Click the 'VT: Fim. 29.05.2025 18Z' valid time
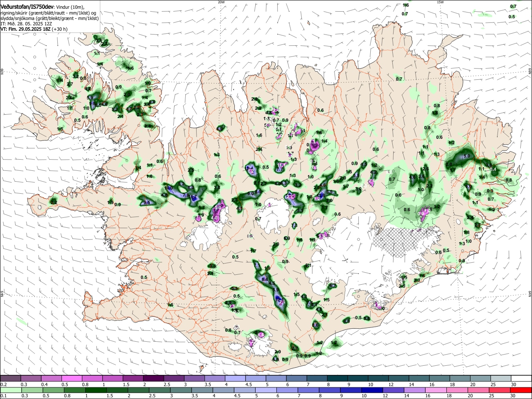The width and height of the screenshot is (532, 399). coord(25,29)
